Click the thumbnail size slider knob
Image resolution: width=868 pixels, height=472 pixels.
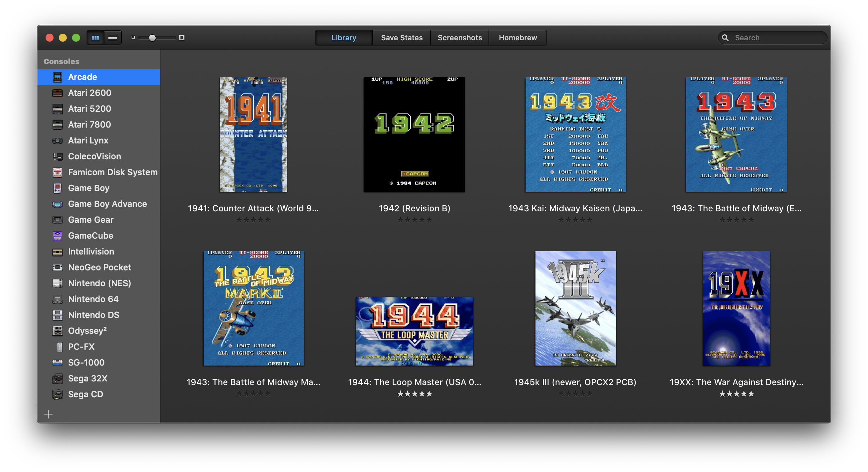tap(152, 38)
